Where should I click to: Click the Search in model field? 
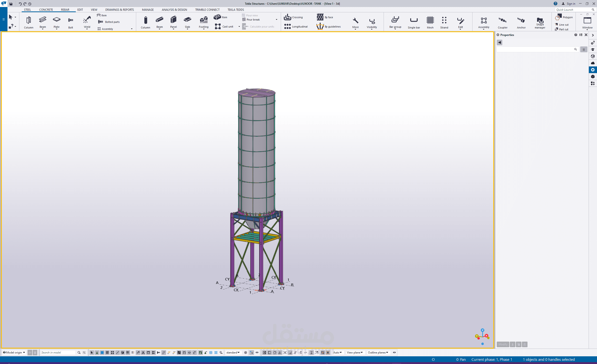tap(58, 352)
